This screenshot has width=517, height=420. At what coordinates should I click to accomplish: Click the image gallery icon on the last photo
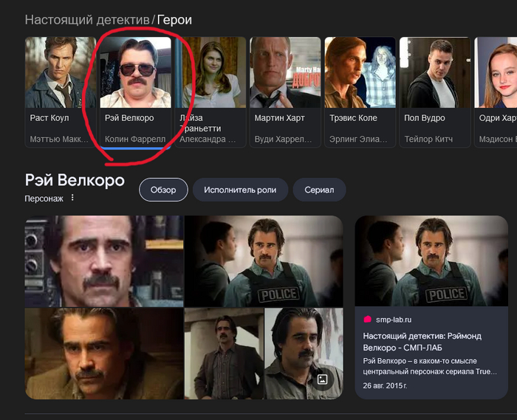click(x=322, y=379)
